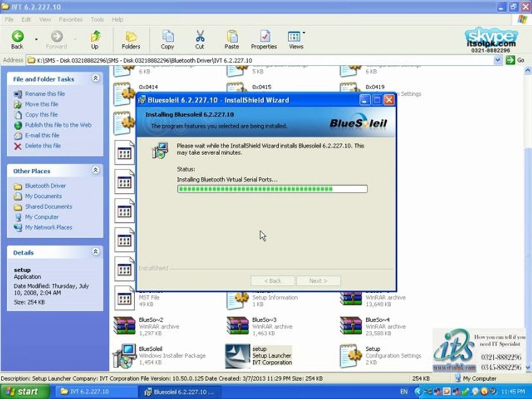Open My Computer in Other Places

(42, 217)
